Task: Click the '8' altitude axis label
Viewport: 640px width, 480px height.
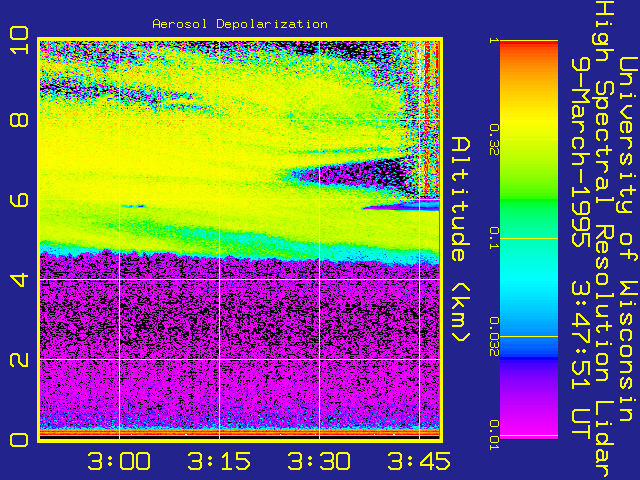Action: click(19, 120)
